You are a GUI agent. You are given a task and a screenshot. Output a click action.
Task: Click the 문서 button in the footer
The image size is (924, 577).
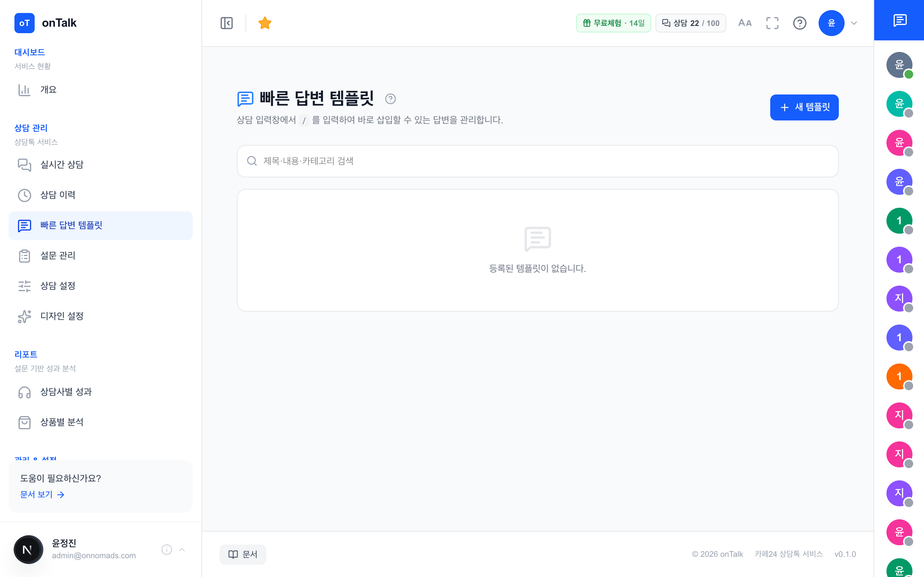(243, 555)
